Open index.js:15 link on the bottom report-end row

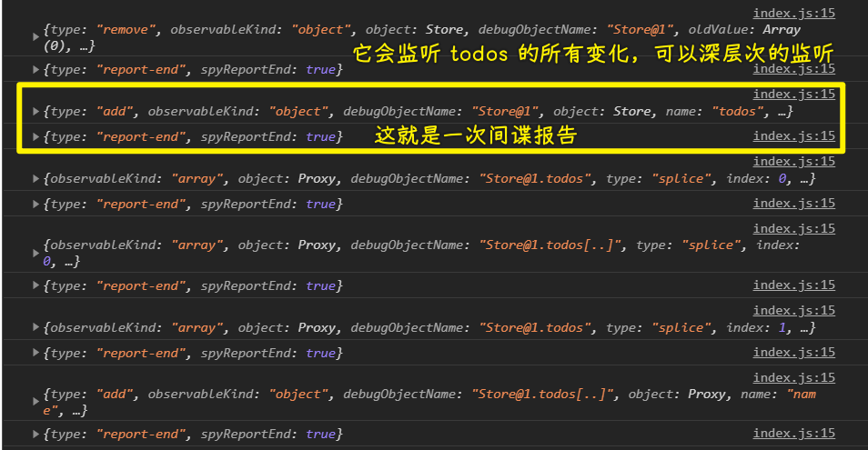pyautogui.click(x=793, y=435)
